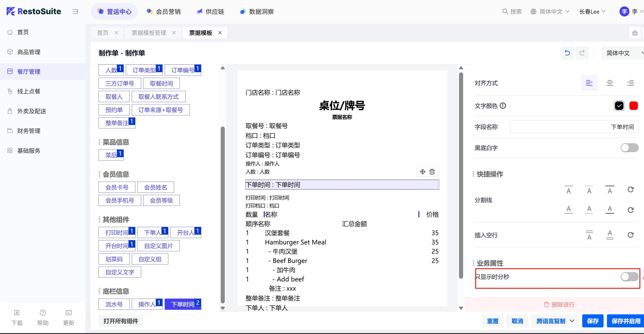Expand the 跨语言复制 dropdown arrow

[x=572, y=321]
